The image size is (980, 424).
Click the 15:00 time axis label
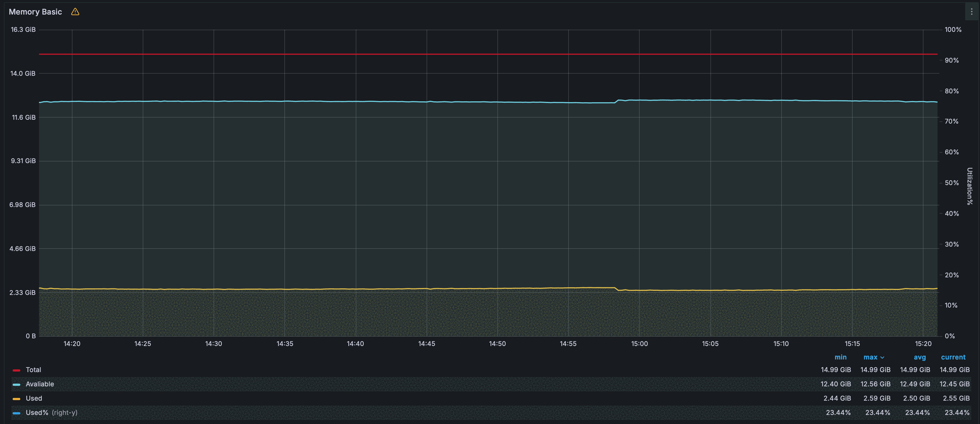click(x=639, y=344)
